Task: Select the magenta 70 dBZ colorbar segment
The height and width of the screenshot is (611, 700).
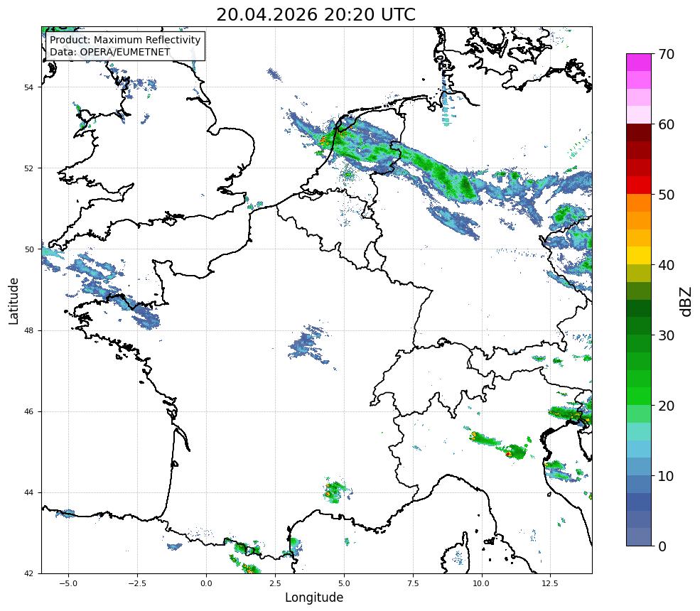Action: (x=639, y=63)
